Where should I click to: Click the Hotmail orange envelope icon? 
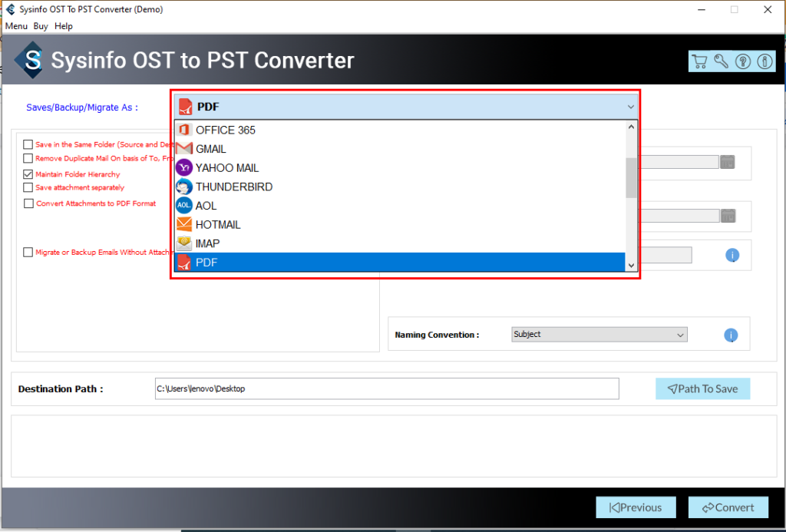click(184, 224)
